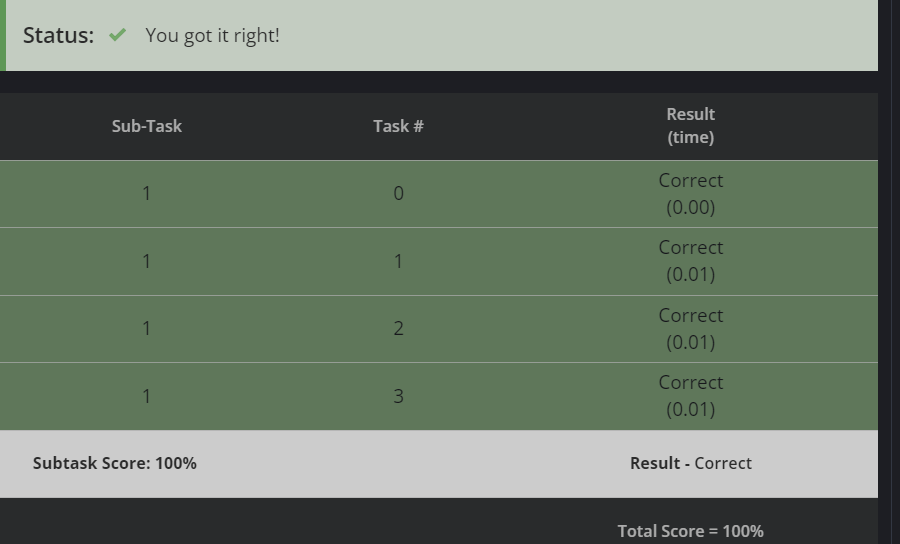The image size is (900, 544).
Task: Select result cell of task 3 row
Action: tap(690, 396)
